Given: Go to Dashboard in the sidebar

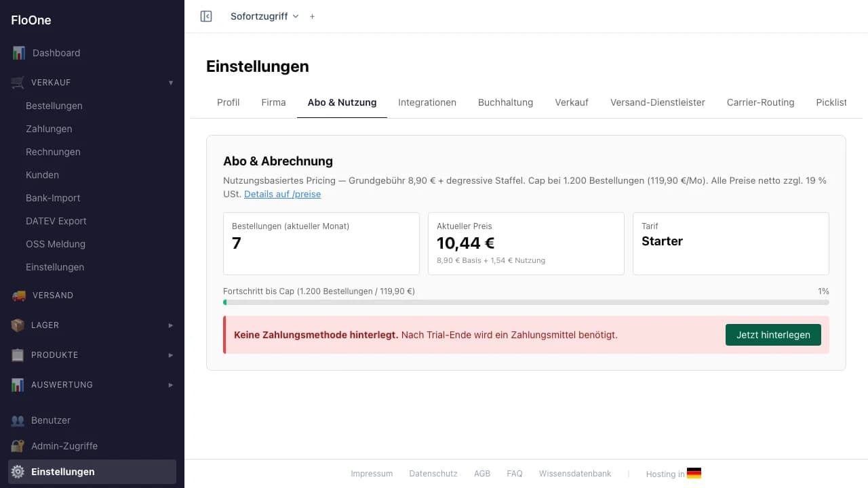Looking at the screenshot, I should (x=56, y=53).
